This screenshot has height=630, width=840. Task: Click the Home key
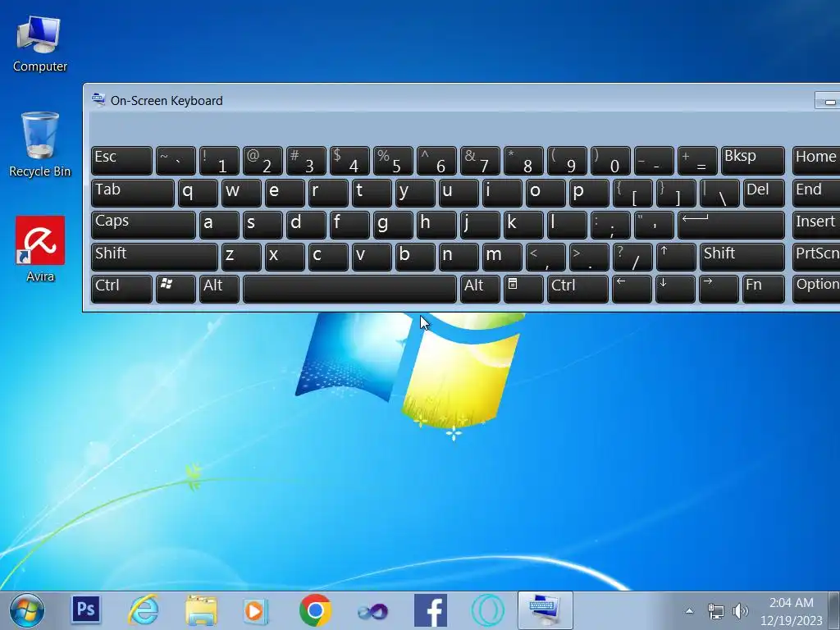(x=816, y=161)
